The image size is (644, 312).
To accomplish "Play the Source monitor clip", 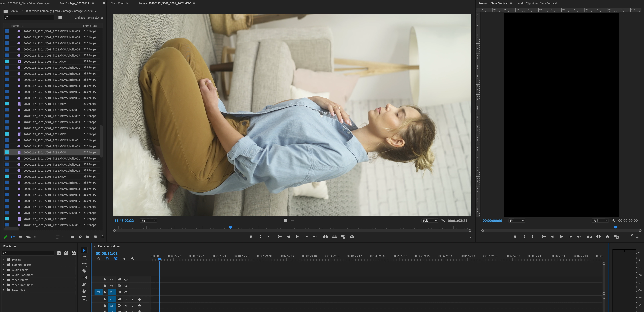I will point(297,237).
